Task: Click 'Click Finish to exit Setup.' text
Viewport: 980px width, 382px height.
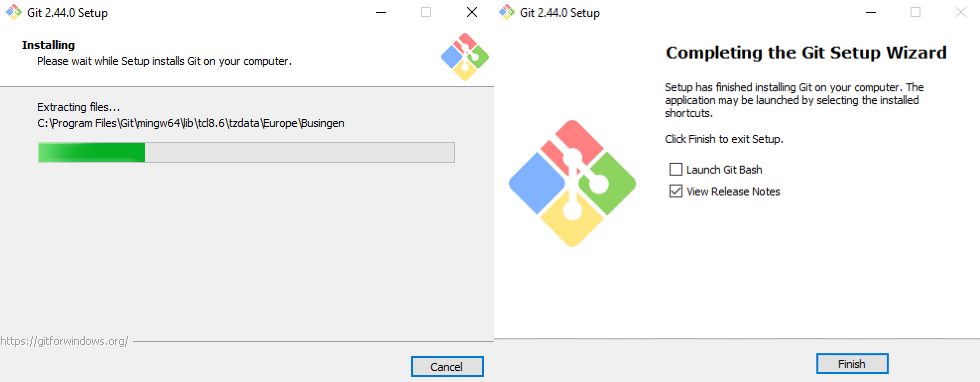Action: pos(724,139)
